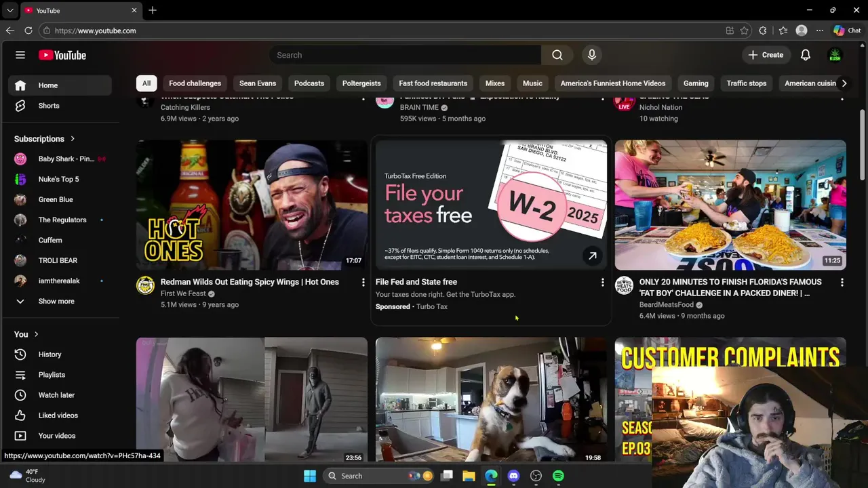The width and height of the screenshot is (868, 488).
Task: Open the notifications bell
Action: coord(806,55)
